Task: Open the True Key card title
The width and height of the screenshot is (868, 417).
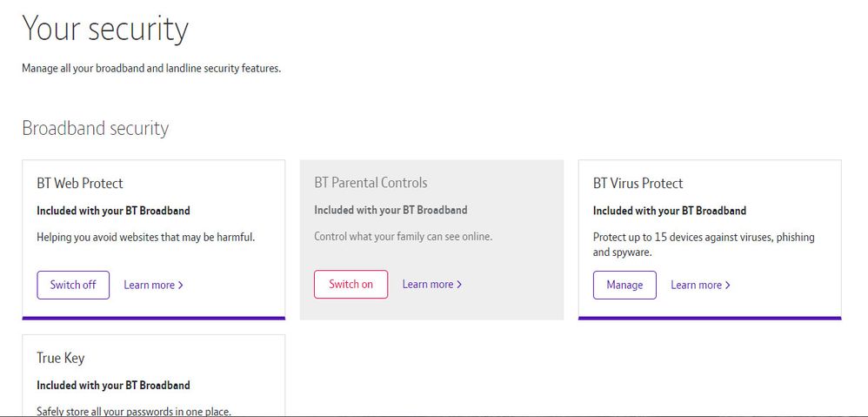Action: coord(60,358)
